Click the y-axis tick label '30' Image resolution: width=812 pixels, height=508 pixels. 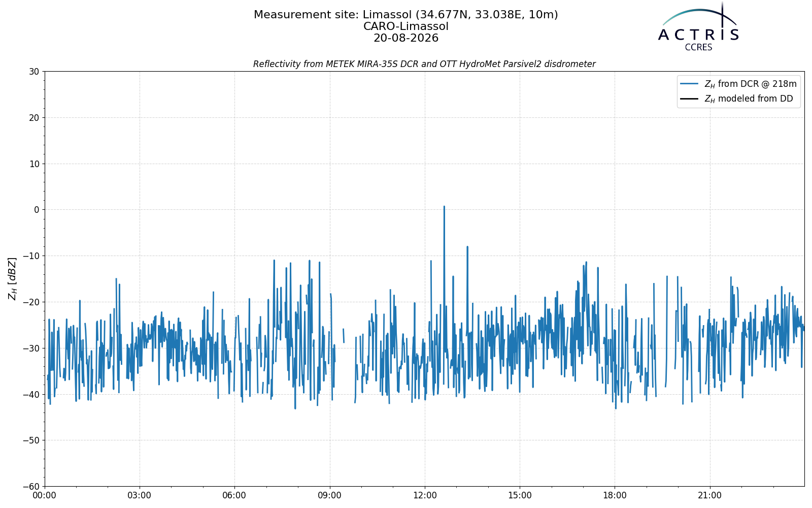click(x=34, y=72)
